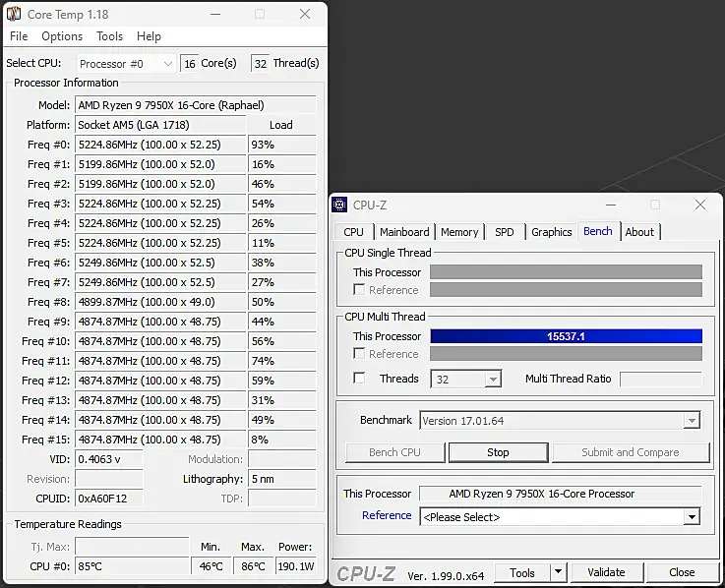This screenshot has width=725, height=588.
Task: Click the Multi Thread score bar 15537.1
Action: click(566, 336)
